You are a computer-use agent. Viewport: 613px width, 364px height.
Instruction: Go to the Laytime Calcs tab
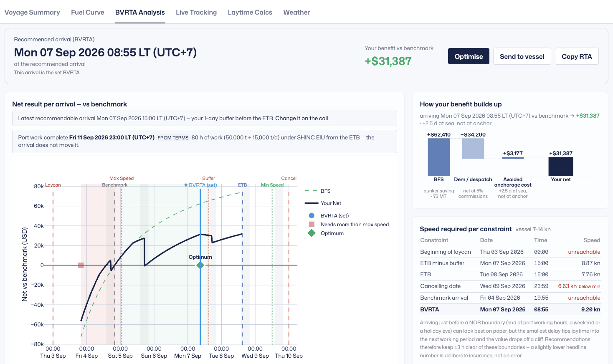tap(250, 13)
